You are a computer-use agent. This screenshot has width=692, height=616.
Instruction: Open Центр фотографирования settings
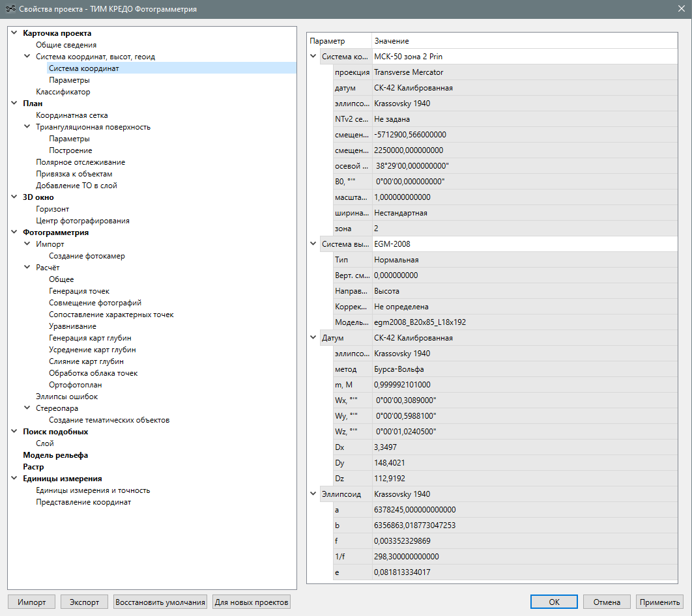tap(83, 221)
